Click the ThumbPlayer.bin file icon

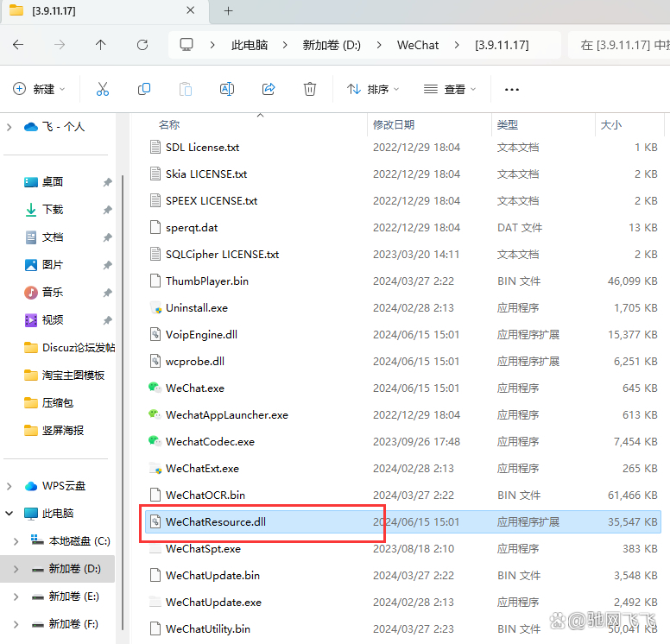click(x=155, y=281)
